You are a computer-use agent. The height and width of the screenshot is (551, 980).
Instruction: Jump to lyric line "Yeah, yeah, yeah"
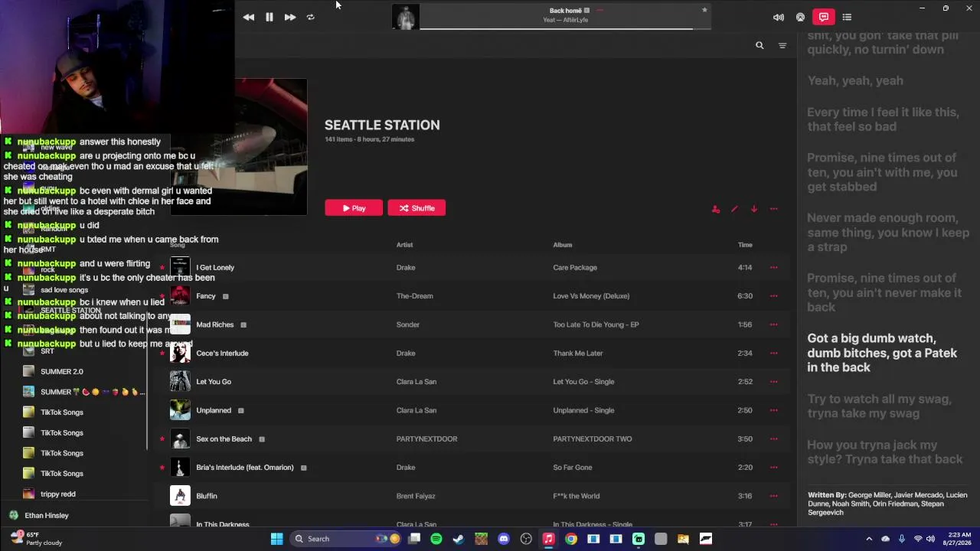(855, 81)
